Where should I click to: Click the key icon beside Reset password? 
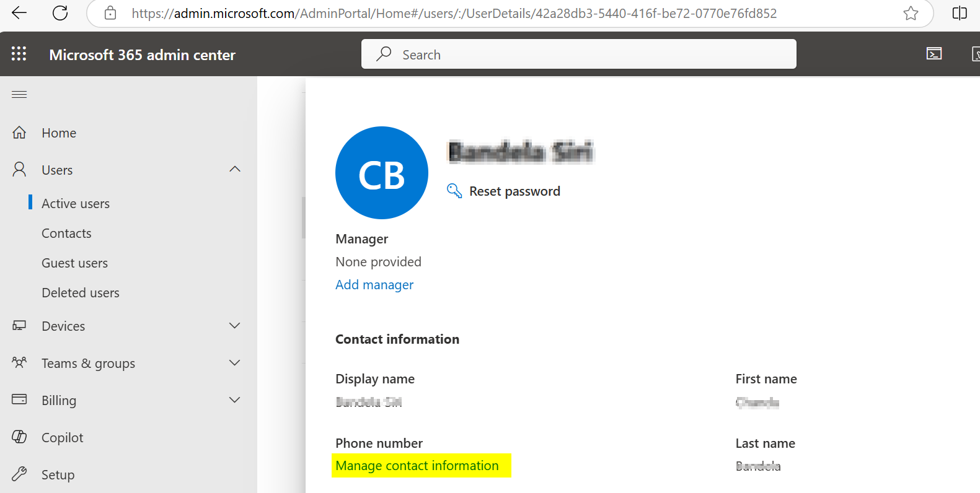[454, 191]
